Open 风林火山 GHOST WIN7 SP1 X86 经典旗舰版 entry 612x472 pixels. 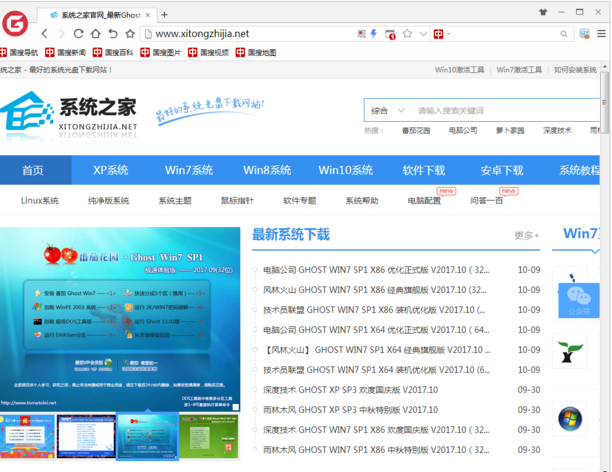click(x=374, y=290)
